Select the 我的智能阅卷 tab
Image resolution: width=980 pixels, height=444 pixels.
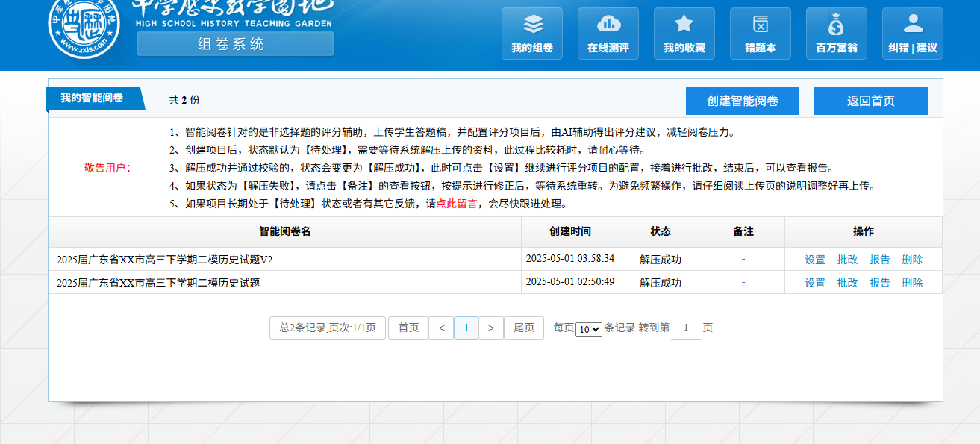tap(93, 98)
